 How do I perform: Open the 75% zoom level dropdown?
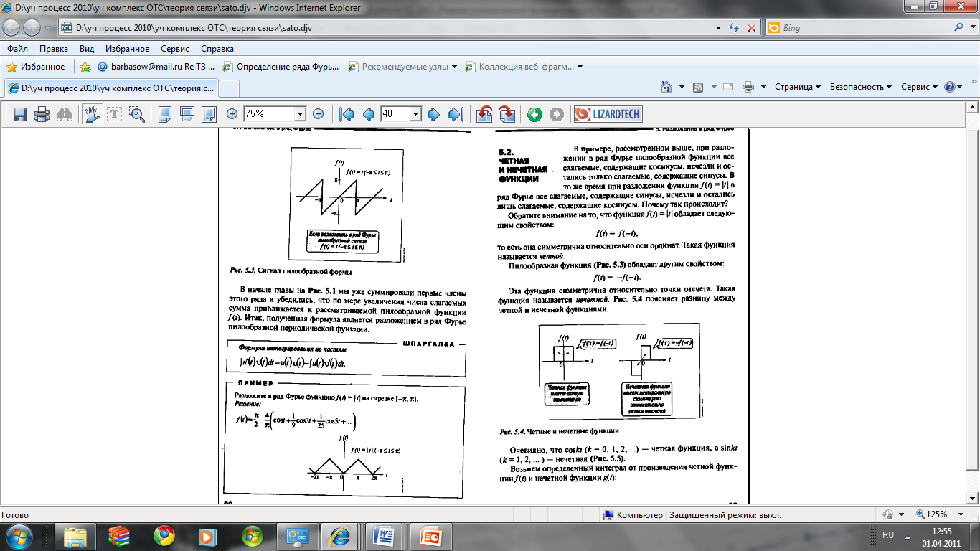pos(300,114)
